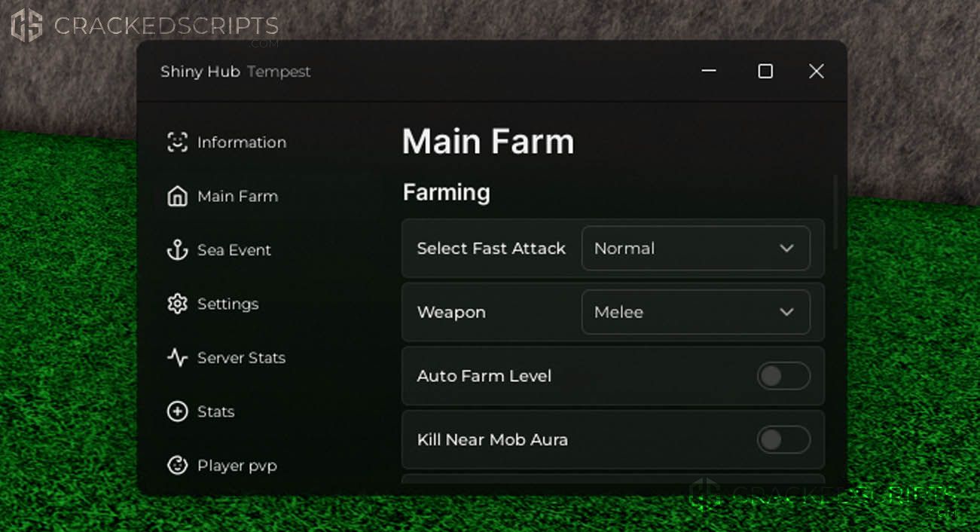The image size is (980, 532).
Task: Open the Select Fast Attack dropdown
Action: click(x=695, y=248)
